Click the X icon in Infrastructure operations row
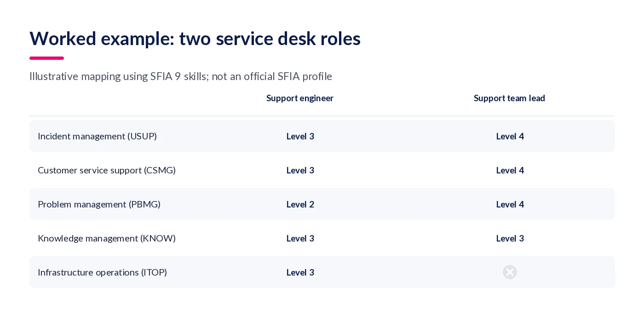The width and height of the screenshot is (644, 322). click(510, 272)
